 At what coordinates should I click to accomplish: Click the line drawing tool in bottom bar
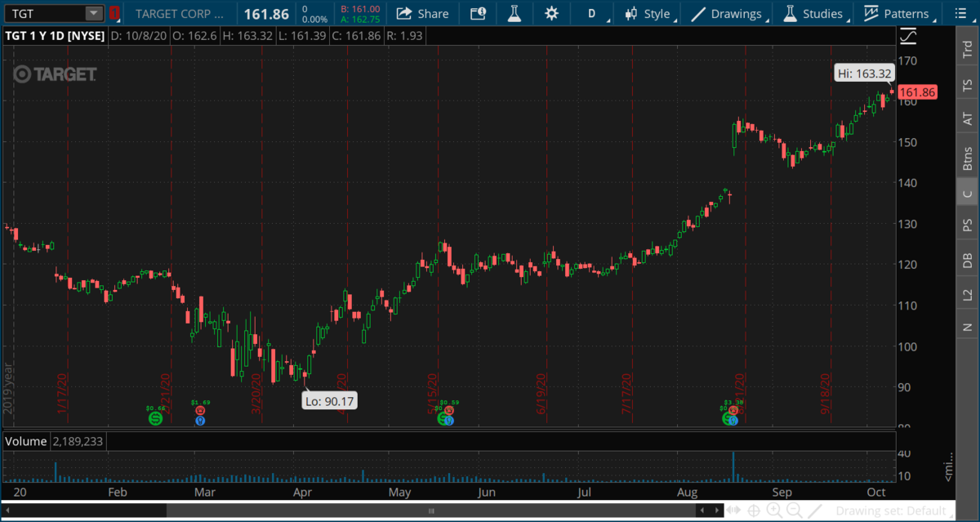coord(813,511)
